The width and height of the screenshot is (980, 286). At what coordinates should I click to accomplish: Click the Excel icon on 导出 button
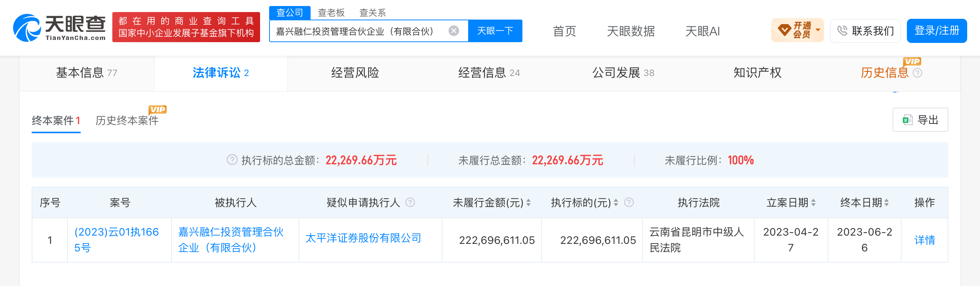click(x=907, y=120)
